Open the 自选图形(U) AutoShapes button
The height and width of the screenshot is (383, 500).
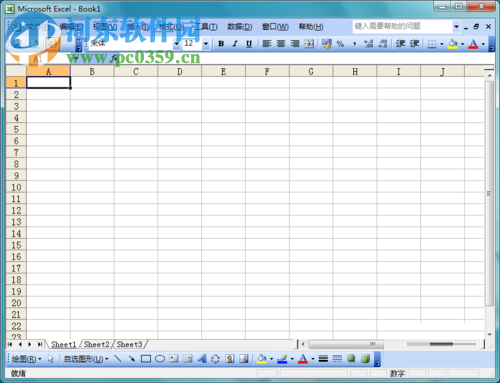[86, 359]
